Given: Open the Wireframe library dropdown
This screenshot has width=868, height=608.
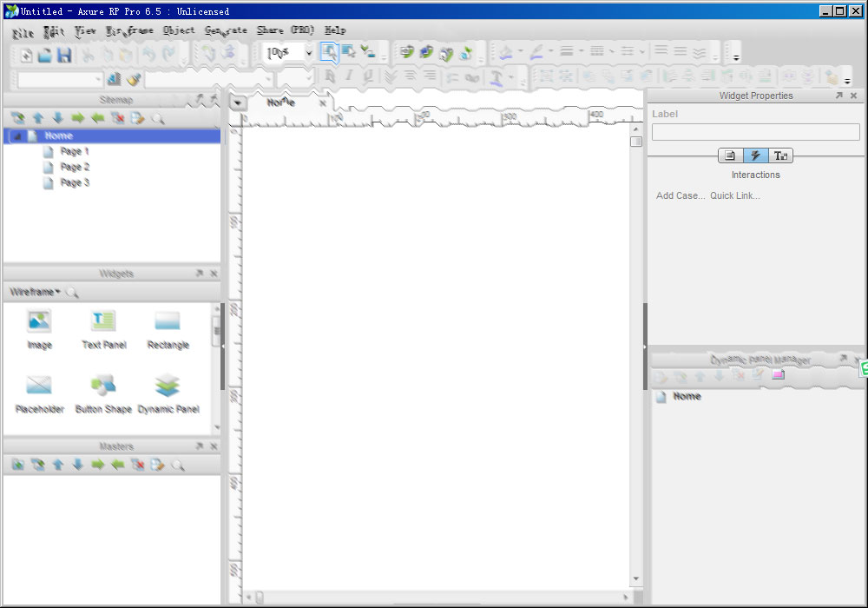Looking at the screenshot, I should 36,292.
